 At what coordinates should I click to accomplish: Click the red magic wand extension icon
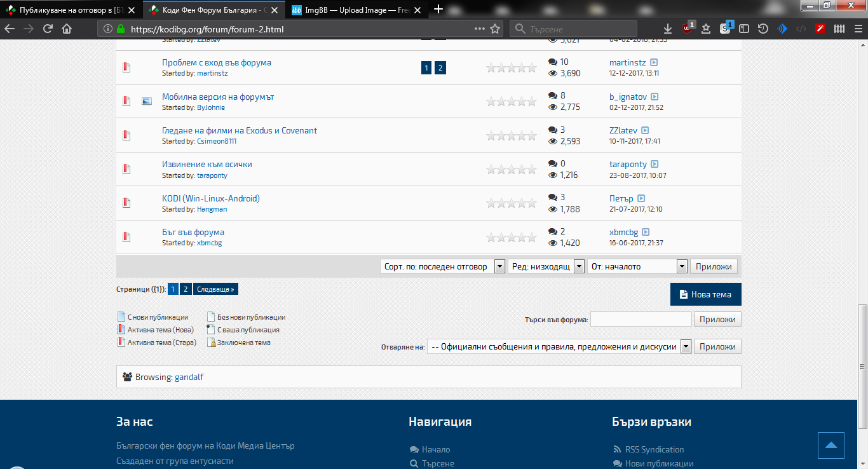[820, 29]
